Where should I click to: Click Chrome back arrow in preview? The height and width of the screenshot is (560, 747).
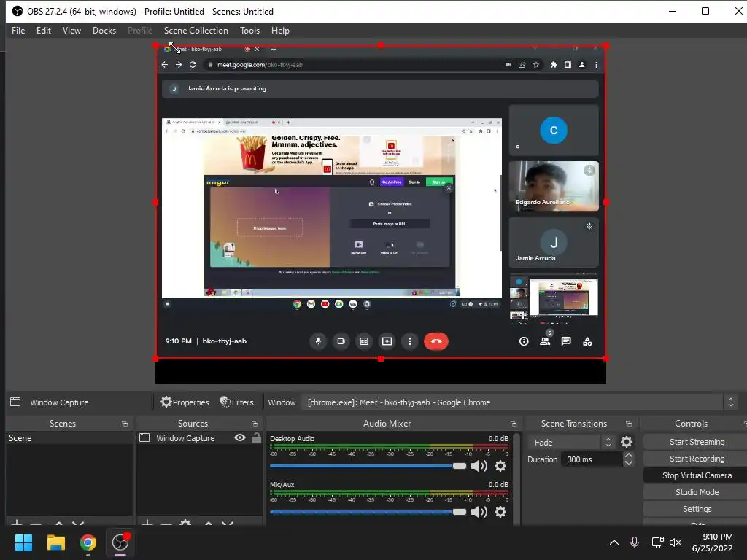(x=165, y=65)
